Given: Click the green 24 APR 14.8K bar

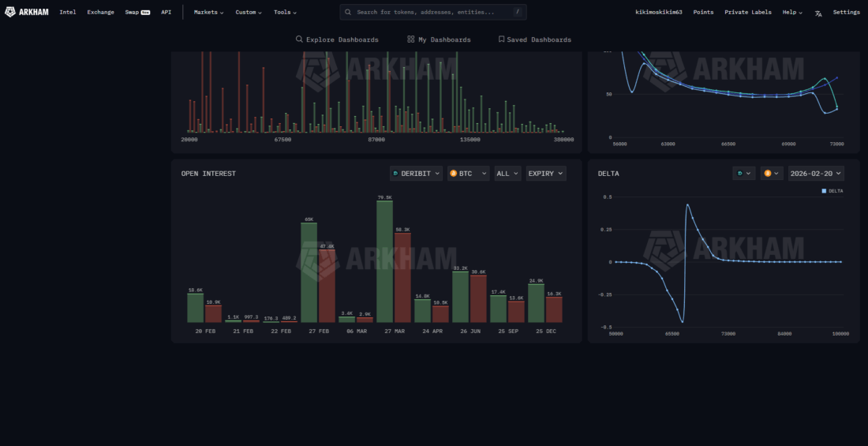Looking at the screenshot, I should 422,311.
